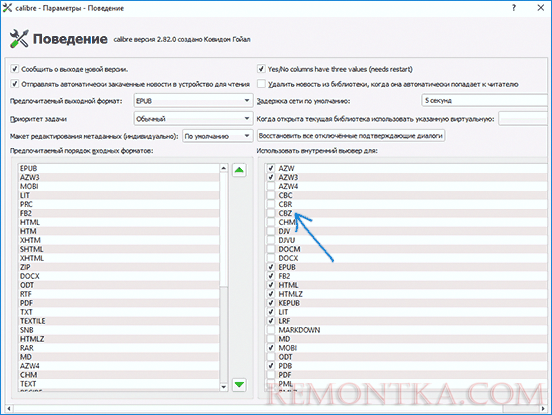Open metadata edit layout 'По умолчанию' dropdown

pos(218,136)
